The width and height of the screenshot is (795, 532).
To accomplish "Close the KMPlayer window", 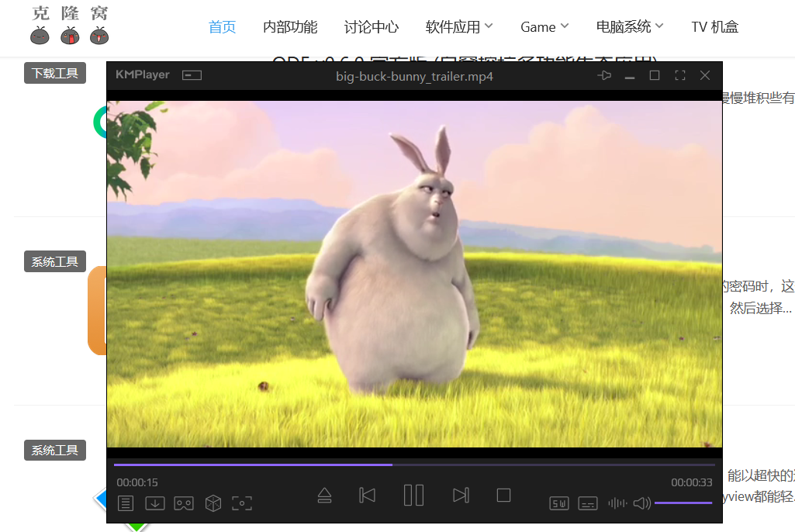I will 705,75.
